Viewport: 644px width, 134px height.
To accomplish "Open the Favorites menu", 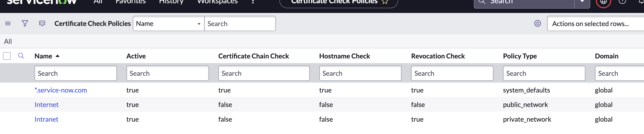I will pyautogui.click(x=130, y=2).
